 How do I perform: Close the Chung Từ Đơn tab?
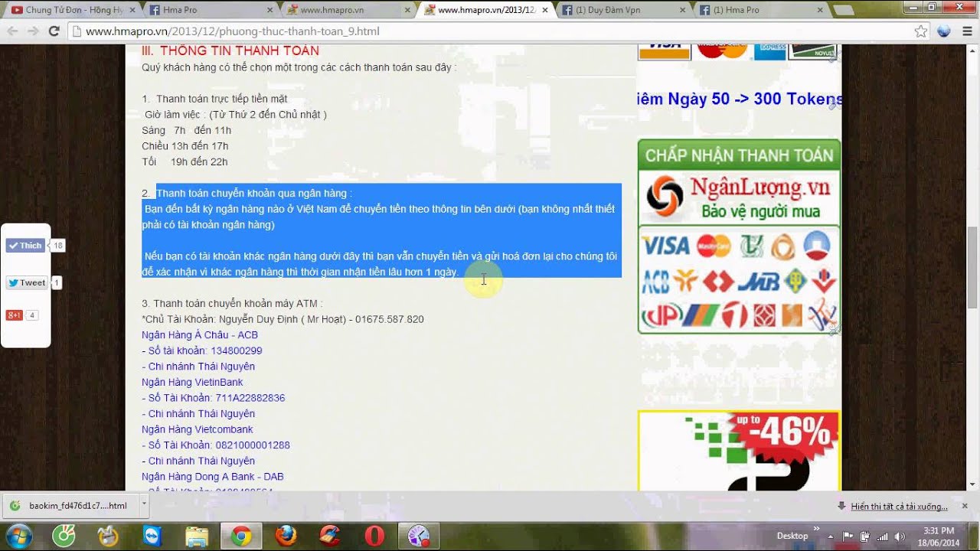tap(130, 10)
